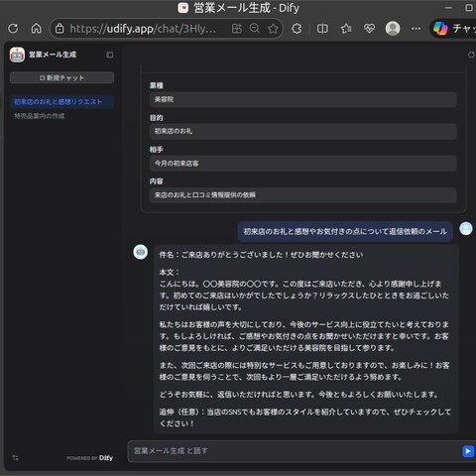Click the 営業メール生成 app title in sidebar

(x=53, y=55)
